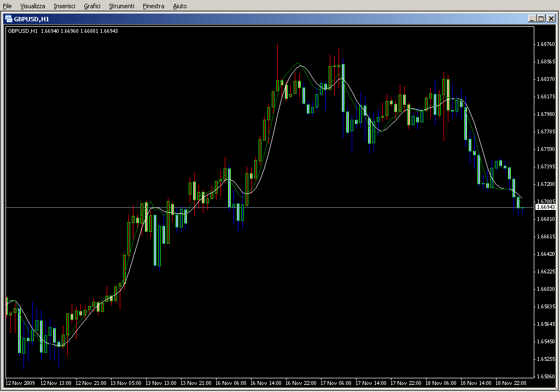The height and width of the screenshot is (392, 560).
Task: Open the Inserisci menu
Action: (65, 6)
